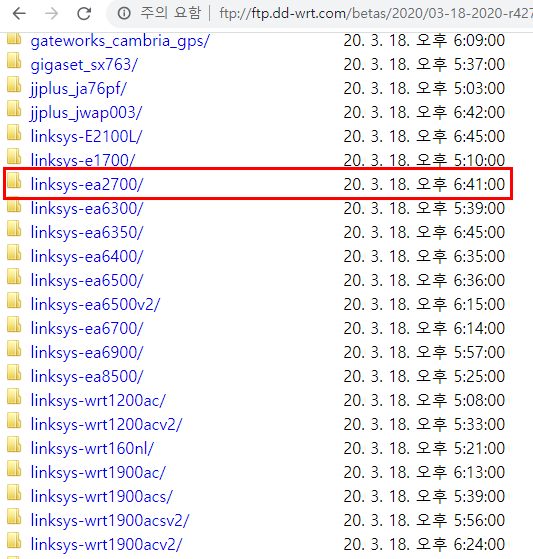Open the gateworks_cambria_gps/ directory link
The image size is (533, 559).
tap(120, 41)
